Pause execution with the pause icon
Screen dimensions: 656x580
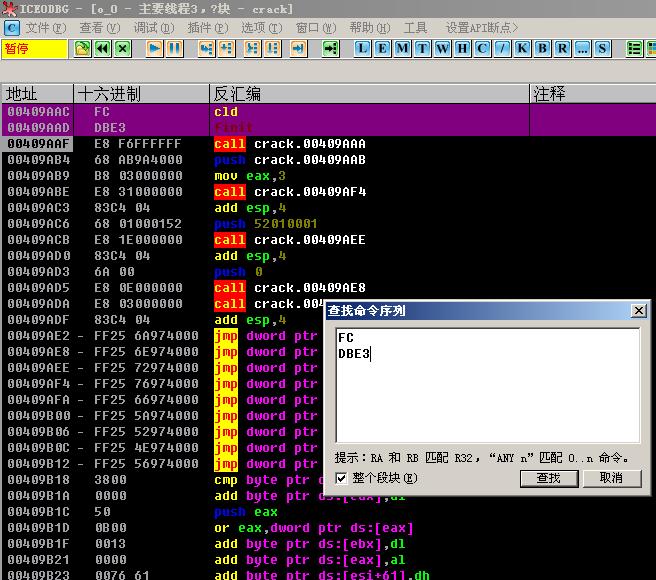coord(174,49)
